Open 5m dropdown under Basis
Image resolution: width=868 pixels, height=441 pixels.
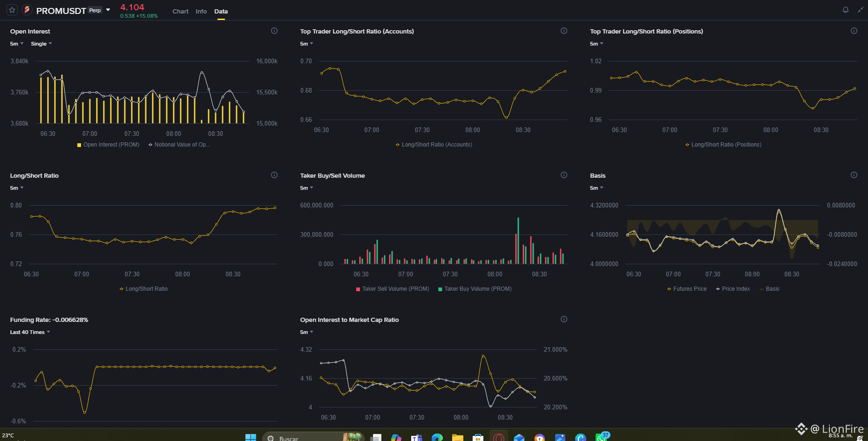coord(597,188)
